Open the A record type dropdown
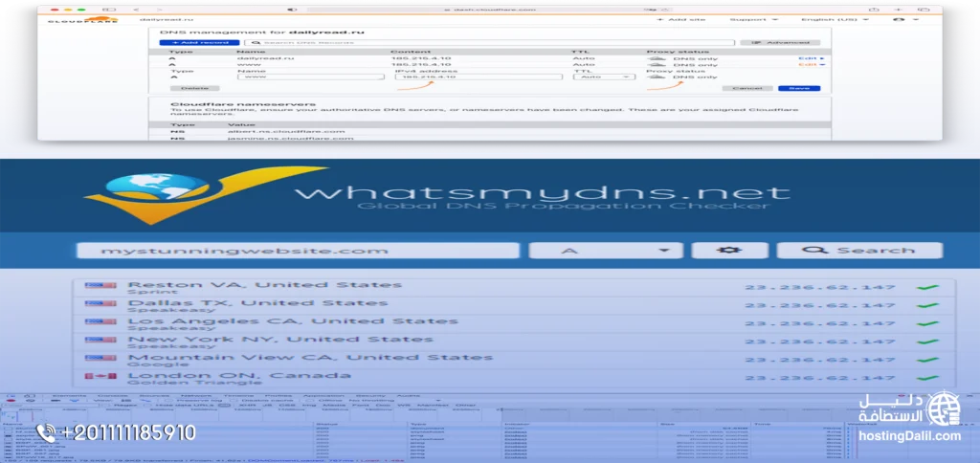Screen dimensions: 980x463 (606, 251)
